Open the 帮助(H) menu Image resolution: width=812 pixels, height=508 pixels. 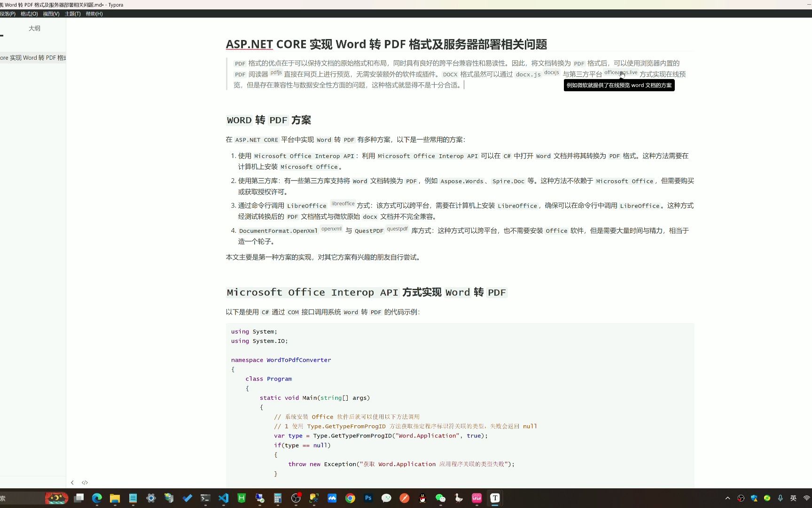click(94, 14)
